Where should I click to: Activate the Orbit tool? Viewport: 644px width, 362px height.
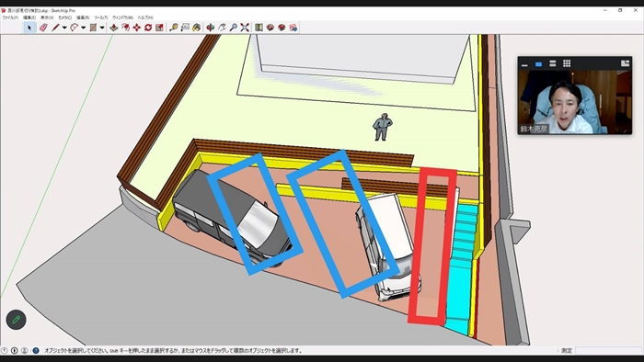point(211,28)
